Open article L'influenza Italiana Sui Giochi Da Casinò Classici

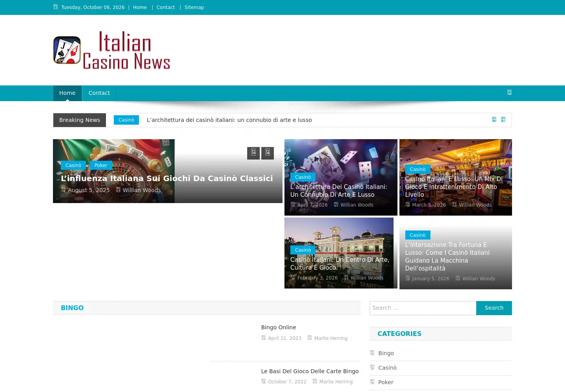tap(167, 178)
